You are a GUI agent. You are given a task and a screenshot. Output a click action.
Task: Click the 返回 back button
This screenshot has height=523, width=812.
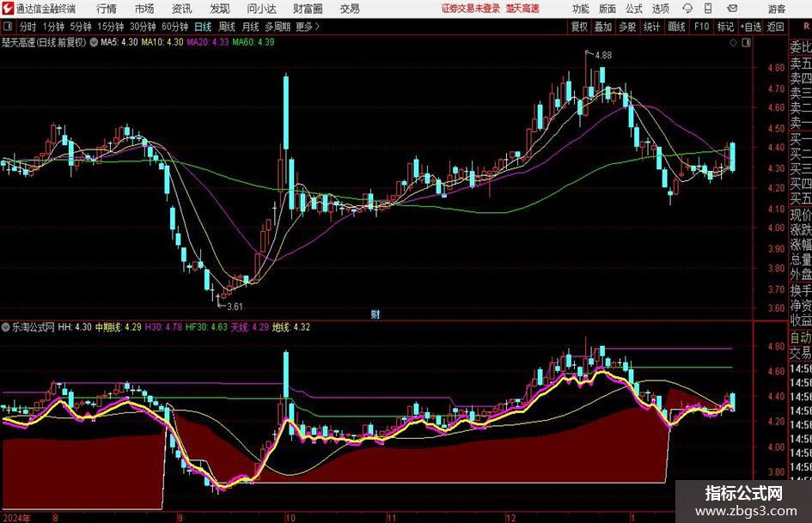[x=775, y=27]
